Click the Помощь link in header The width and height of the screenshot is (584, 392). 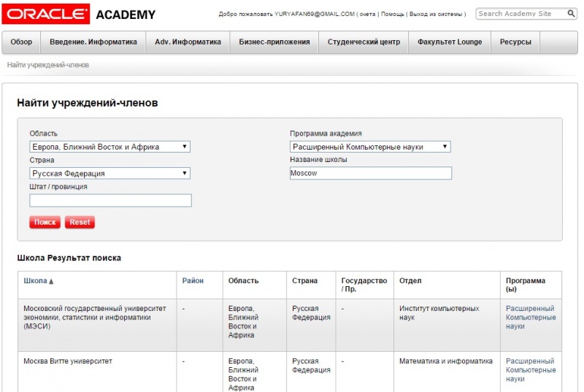point(392,14)
